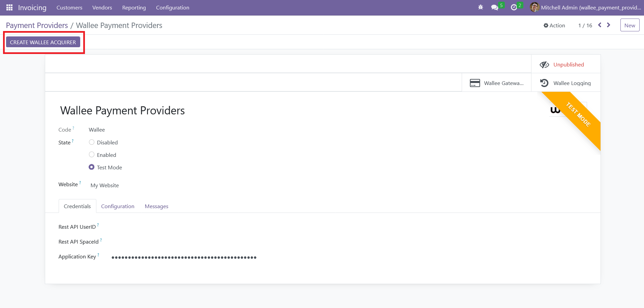Switch to the Messages tab
644x308 pixels.
[x=156, y=206]
